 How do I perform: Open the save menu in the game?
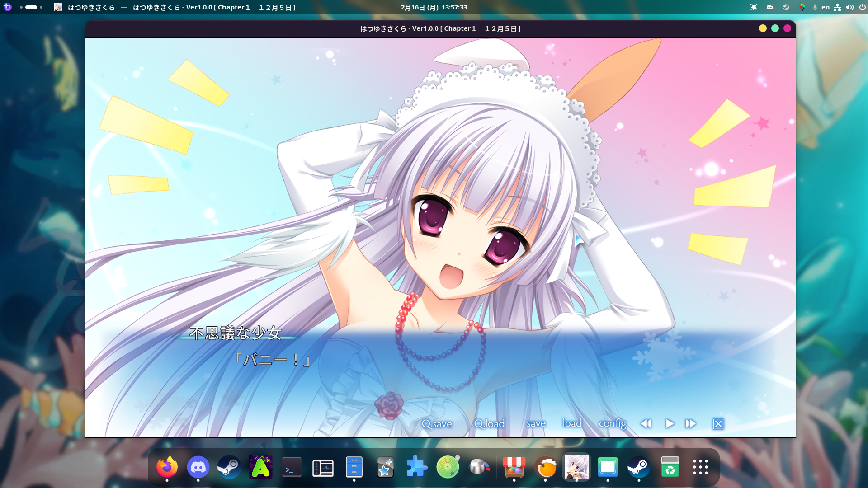tap(536, 424)
